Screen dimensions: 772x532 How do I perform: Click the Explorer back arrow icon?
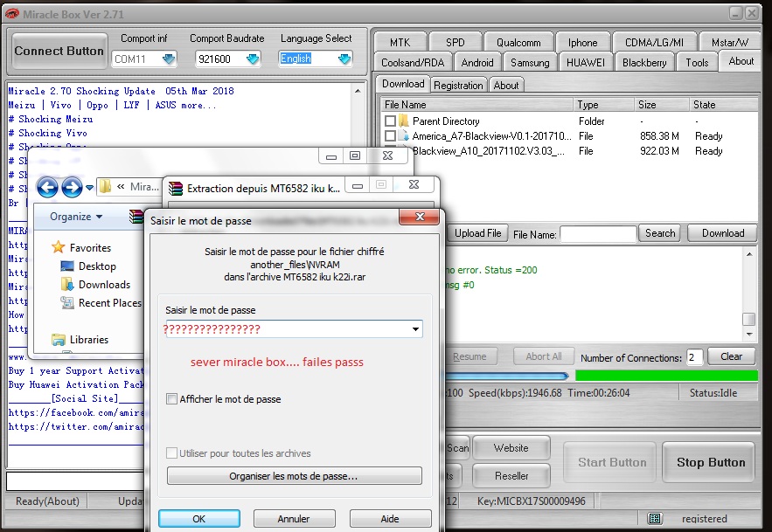pyautogui.click(x=47, y=188)
